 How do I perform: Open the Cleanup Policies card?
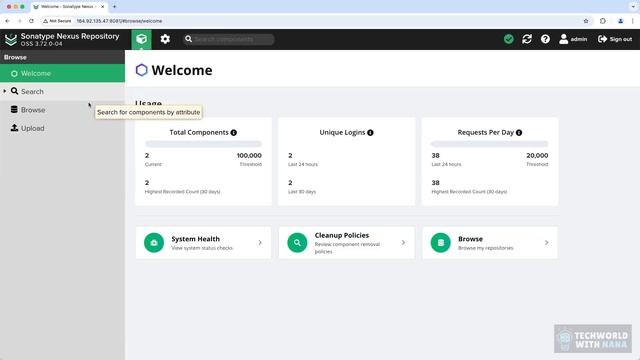(x=347, y=243)
